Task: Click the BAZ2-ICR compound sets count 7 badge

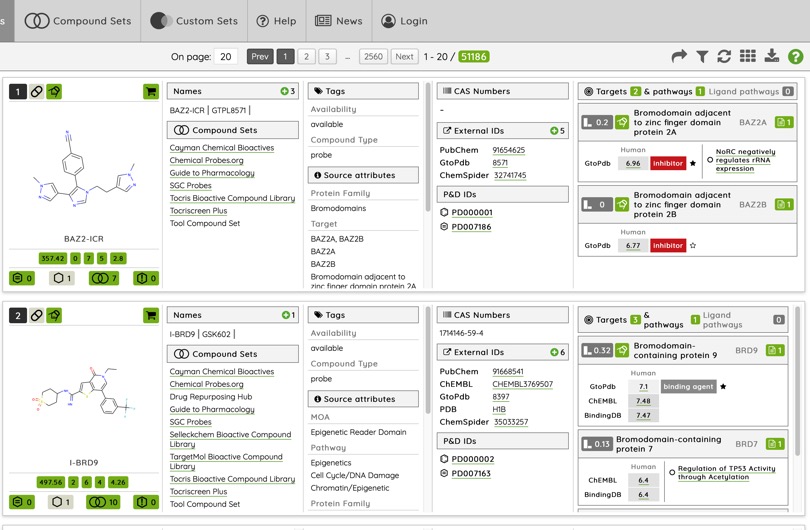Action: (x=104, y=278)
